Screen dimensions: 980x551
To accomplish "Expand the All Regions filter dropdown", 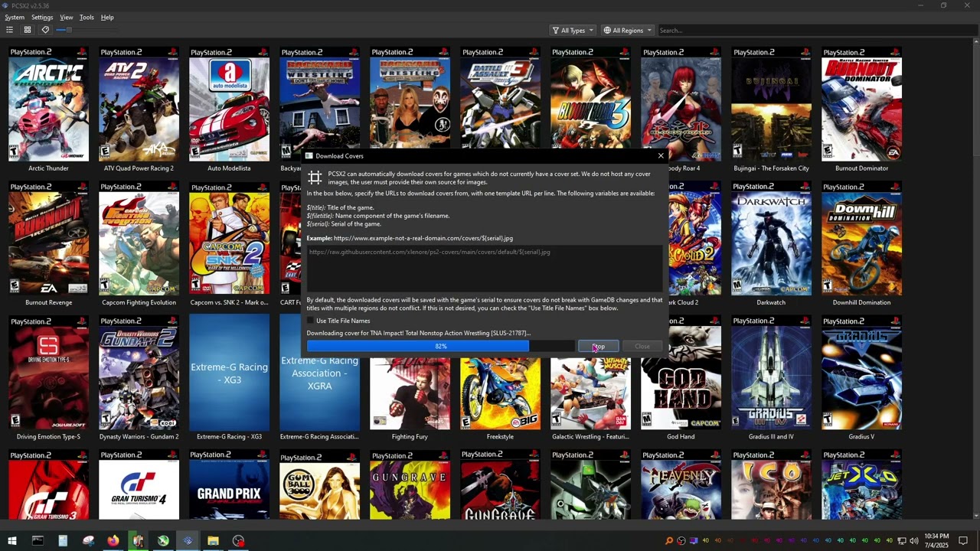I will 627,31.
